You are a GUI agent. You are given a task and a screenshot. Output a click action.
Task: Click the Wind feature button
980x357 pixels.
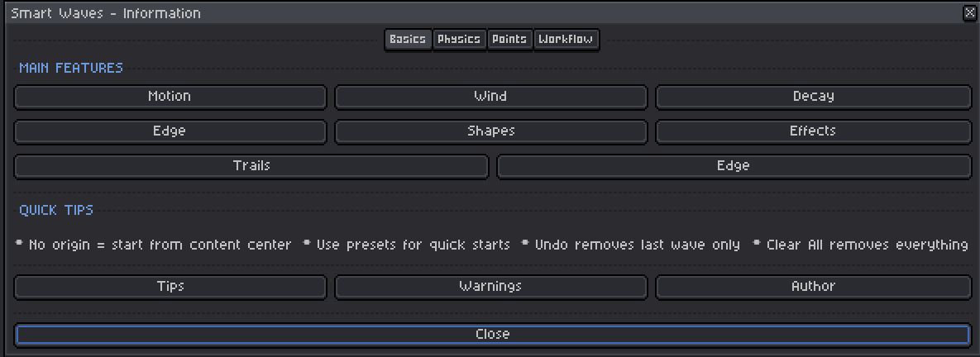[x=490, y=97]
